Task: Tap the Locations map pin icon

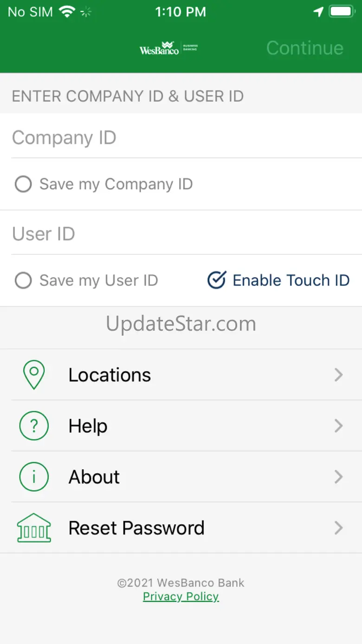Action: point(34,375)
